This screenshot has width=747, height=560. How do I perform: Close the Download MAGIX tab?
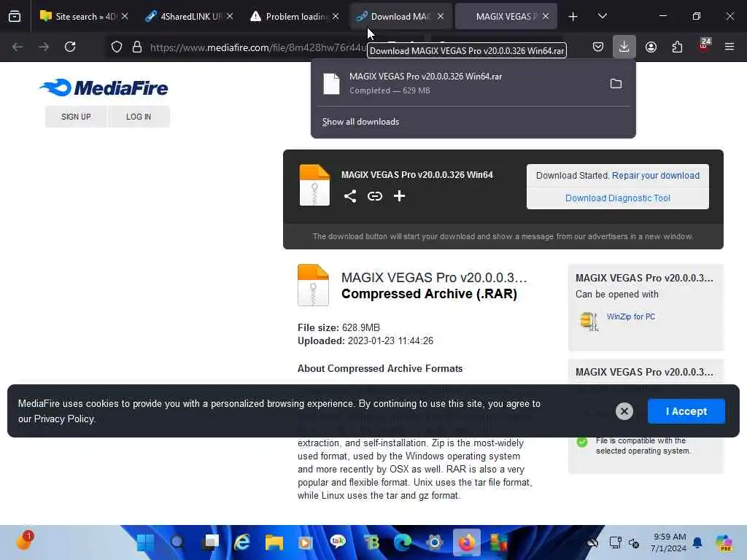[441, 17]
